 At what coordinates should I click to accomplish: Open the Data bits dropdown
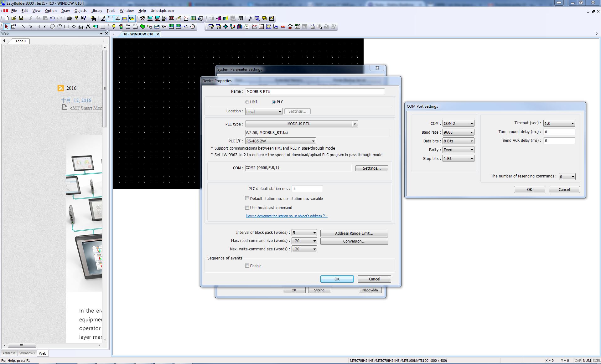[x=458, y=141]
